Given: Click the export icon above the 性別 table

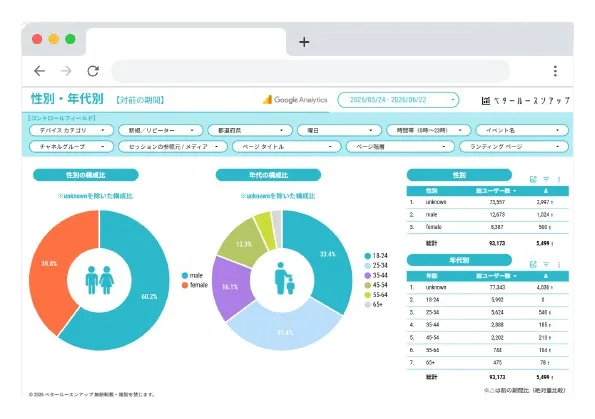Looking at the screenshot, I should pos(533,179).
